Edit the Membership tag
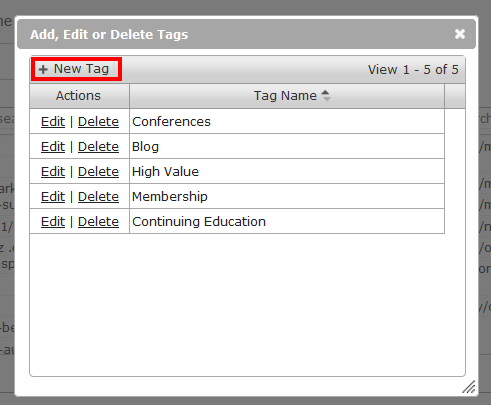 pyautogui.click(x=53, y=197)
